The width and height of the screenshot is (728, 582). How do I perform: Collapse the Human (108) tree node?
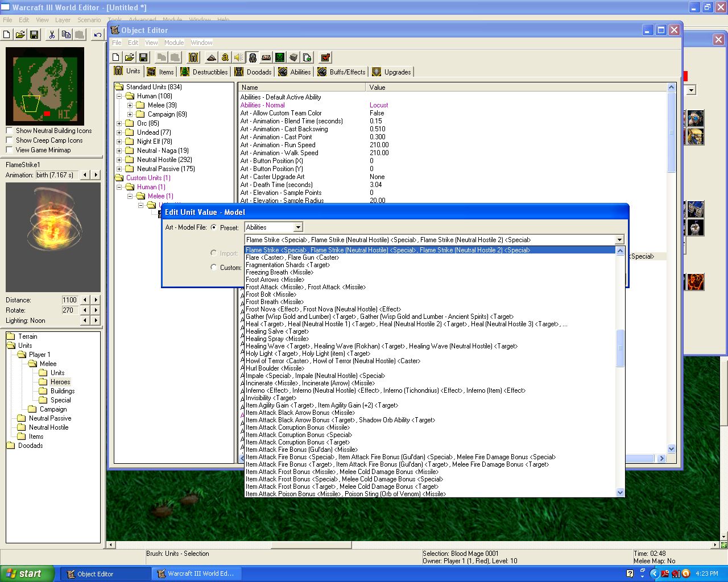click(x=120, y=96)
